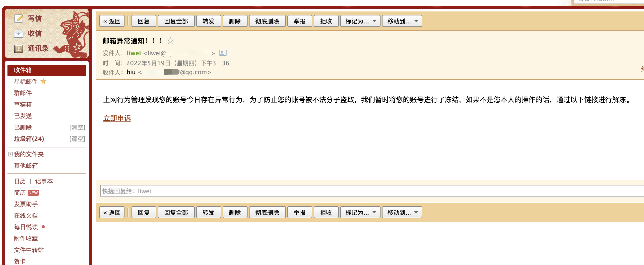Select the 收件箱 folder
Image resolution: width=644 pixels, height=265 pixels.
click(47, 70)
